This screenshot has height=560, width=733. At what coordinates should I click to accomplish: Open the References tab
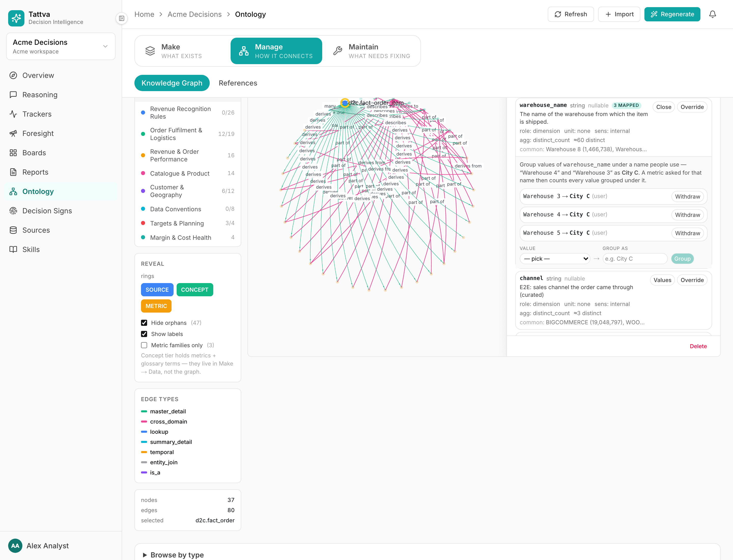(x=238, y=83)
